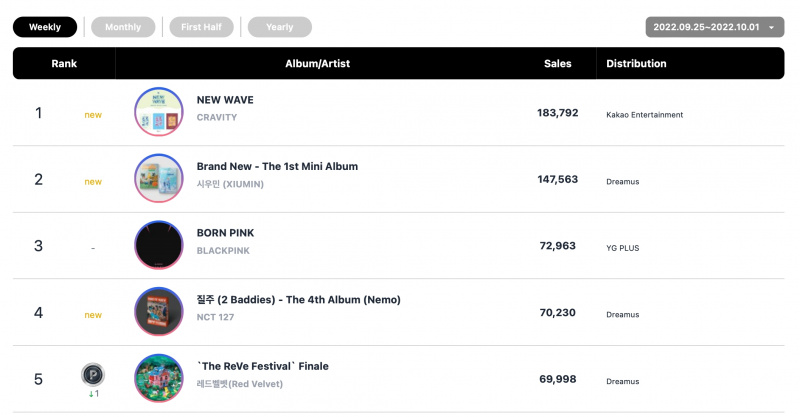Click the Sales column header
Image resolution: width=800 pixels, height=417 pixels.
coord(557,64)
